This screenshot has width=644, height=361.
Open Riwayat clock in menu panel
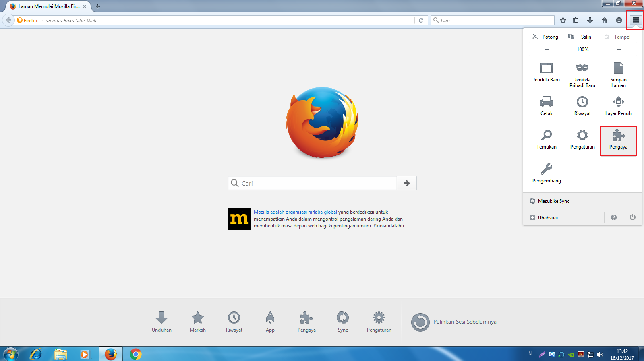(x=582, y=106)
